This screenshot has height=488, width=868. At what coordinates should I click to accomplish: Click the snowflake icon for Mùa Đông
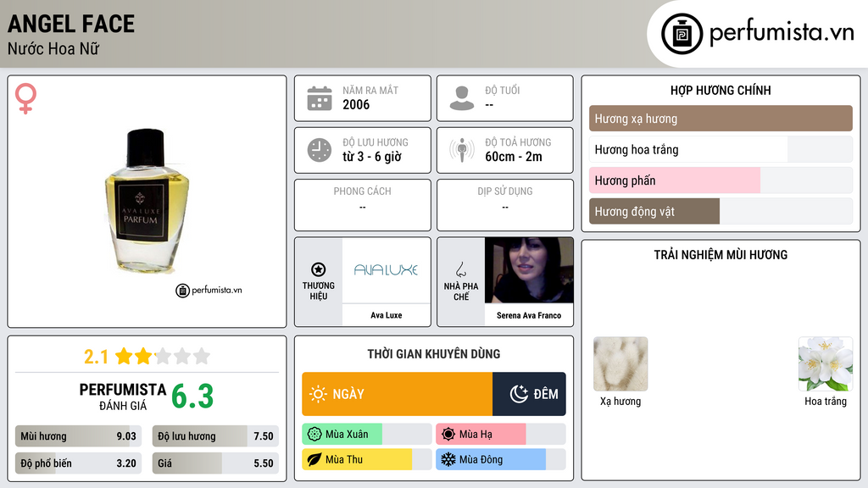tap(448, 459)
